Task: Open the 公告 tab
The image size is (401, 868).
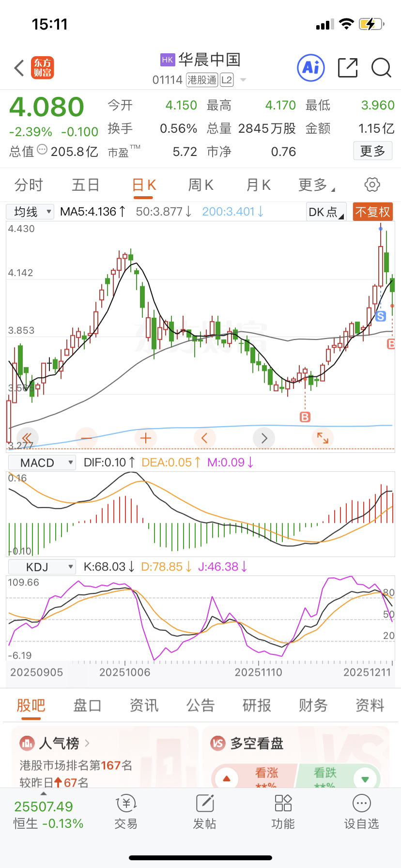Action: (x=200, y=705)
